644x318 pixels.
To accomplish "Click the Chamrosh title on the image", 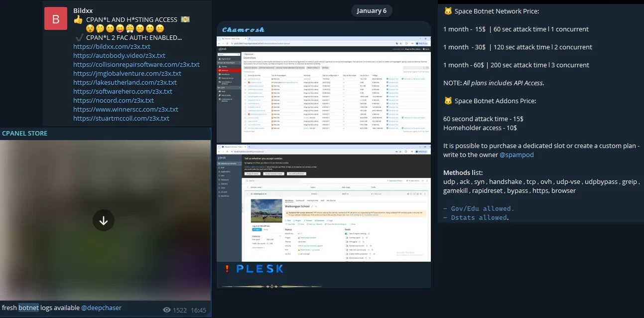I will click(244, 29).
